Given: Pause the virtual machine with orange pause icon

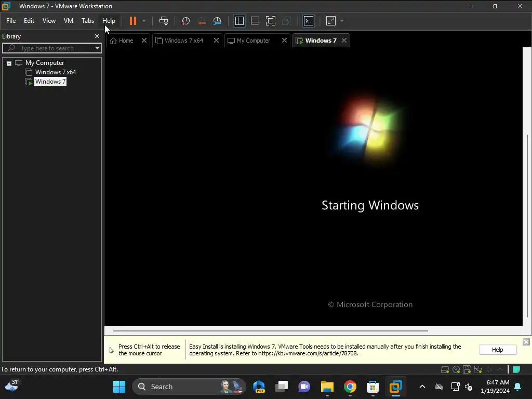Looking at the screenshot, I should coord(132,21).
